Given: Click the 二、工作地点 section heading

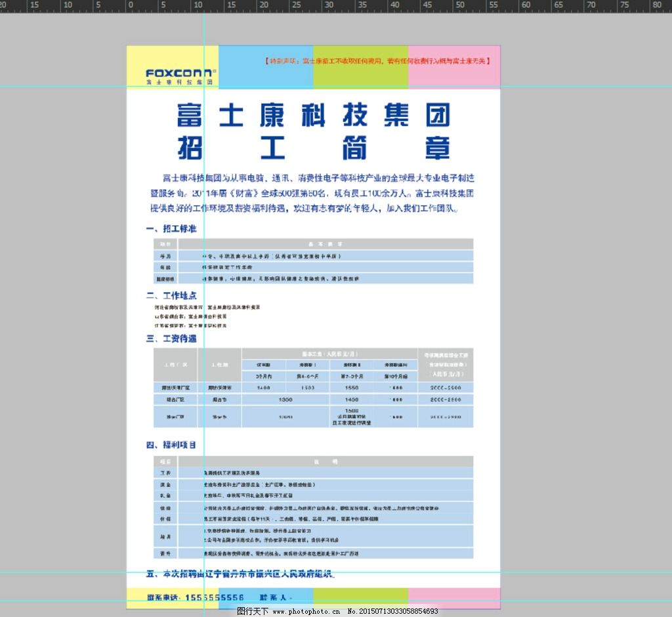Looking at the screenshot, I should click(x=171, y=295).
